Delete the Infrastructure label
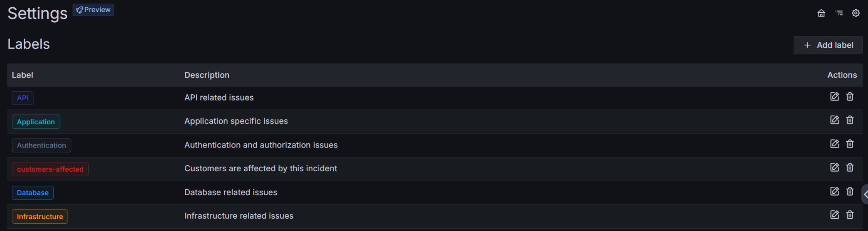868x231 pixels. (x=850, y=215)
